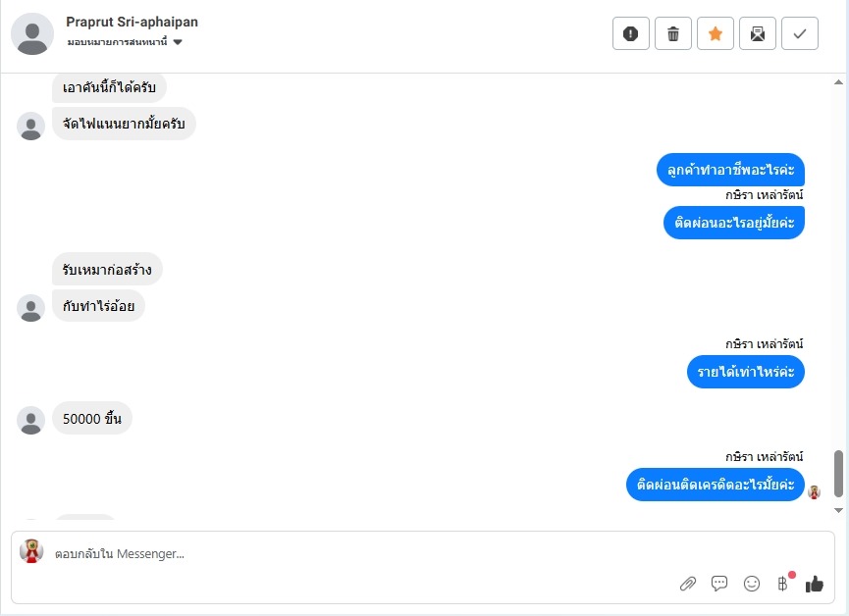Click the scrollbar up arrow

pyautogui.click(x=838, y=82)
